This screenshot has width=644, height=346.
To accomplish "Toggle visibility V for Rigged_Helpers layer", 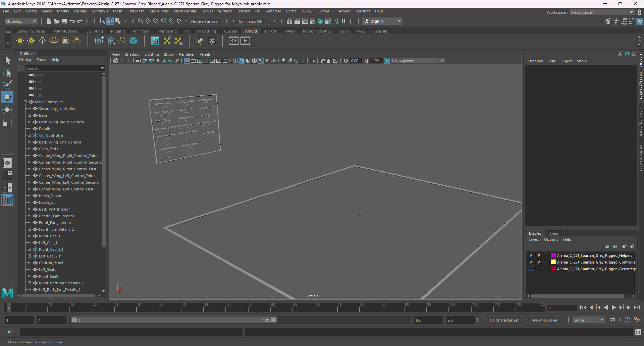I will (x=531, y=255).
